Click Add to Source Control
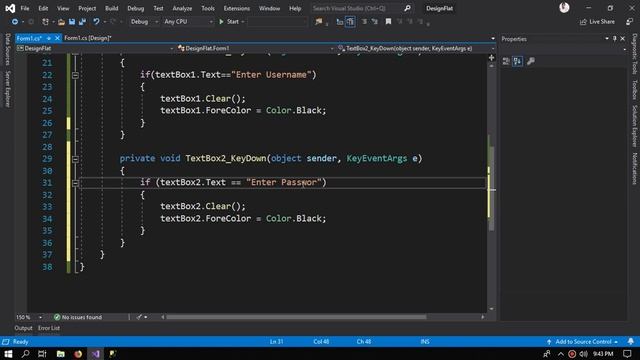 click(583, 342)
